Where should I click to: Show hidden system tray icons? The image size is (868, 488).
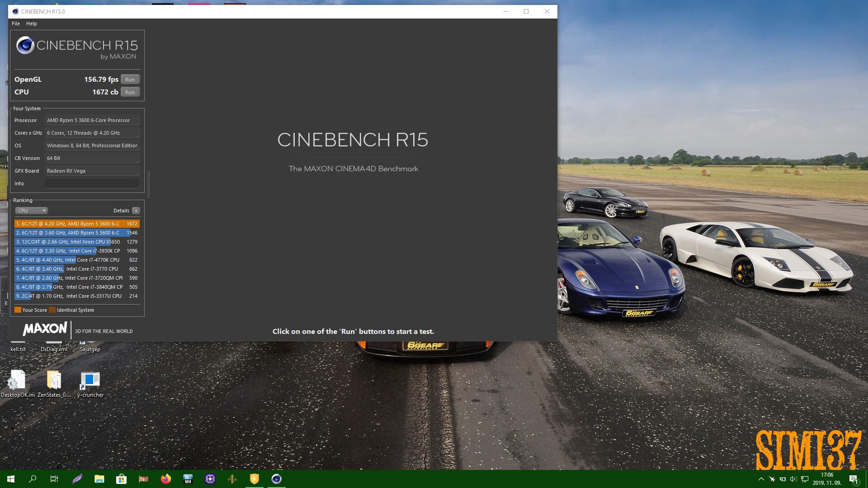tap(761, 479)
